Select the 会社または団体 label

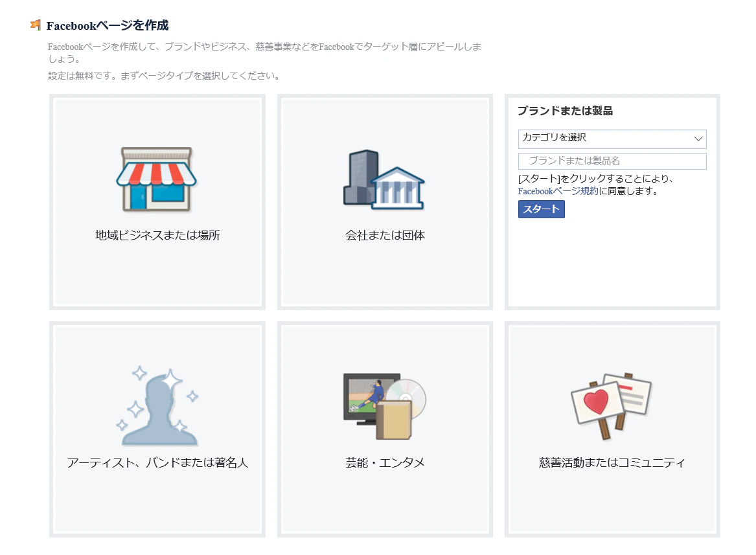tap(385, 235)
